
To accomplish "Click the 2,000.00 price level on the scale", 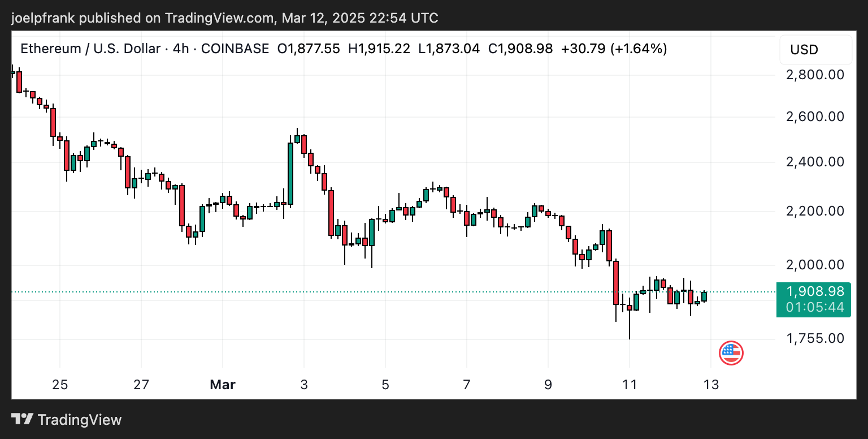I will (x=814, y=264).
